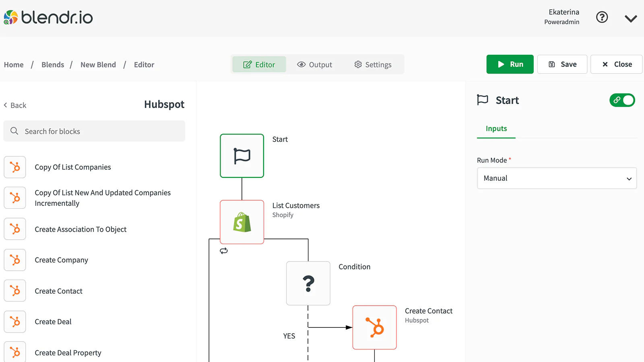Image resolution: width=644 pixels, height=362 pixels.
Task: Open the Inputs tab
Action: click(496, 129)
